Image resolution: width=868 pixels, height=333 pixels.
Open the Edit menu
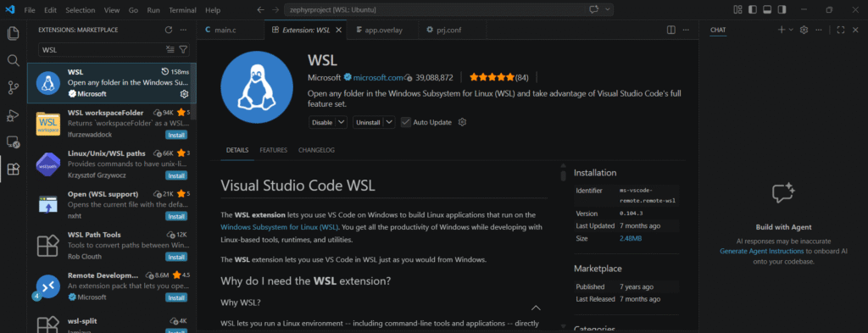click(x=50, y=10)
